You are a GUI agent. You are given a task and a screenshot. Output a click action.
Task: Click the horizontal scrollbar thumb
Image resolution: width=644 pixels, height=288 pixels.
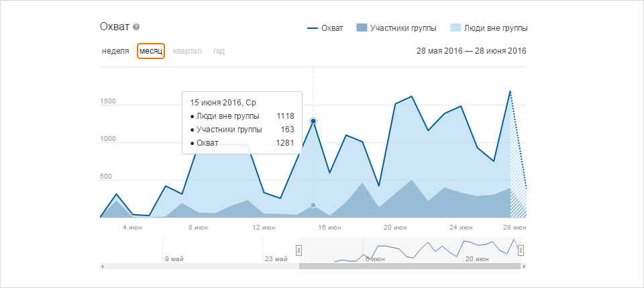(410, 267)
